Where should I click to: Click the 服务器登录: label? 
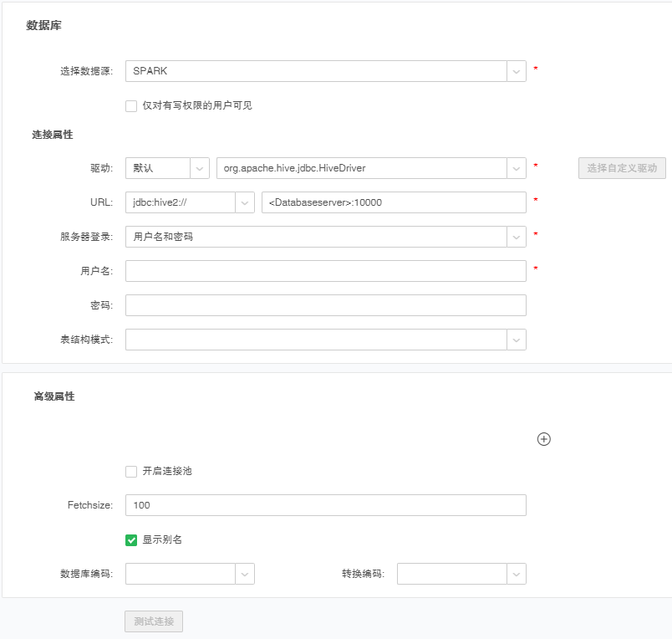click(87, 237)
